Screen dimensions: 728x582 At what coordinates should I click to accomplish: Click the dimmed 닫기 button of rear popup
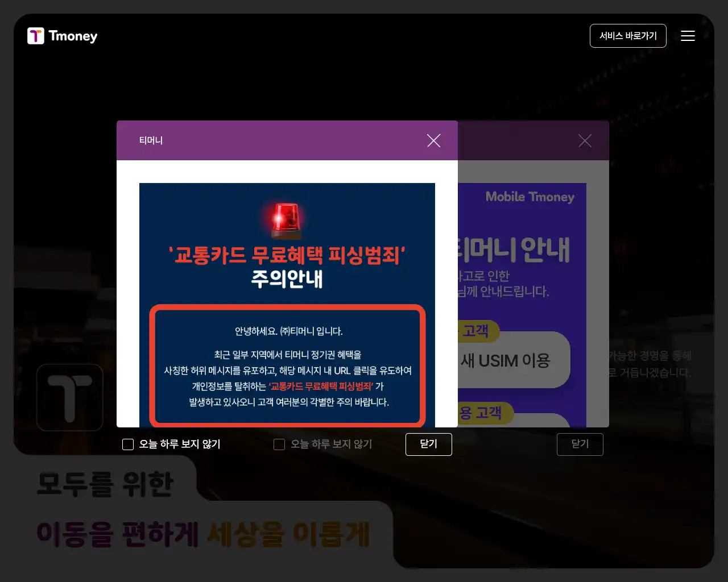[x=580, y=444]
